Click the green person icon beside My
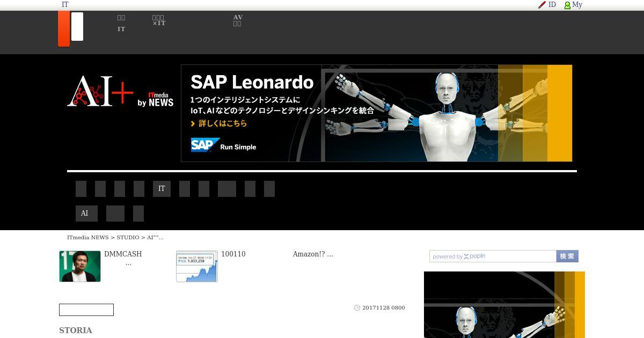644x338 pixels. tap(567, 5)
